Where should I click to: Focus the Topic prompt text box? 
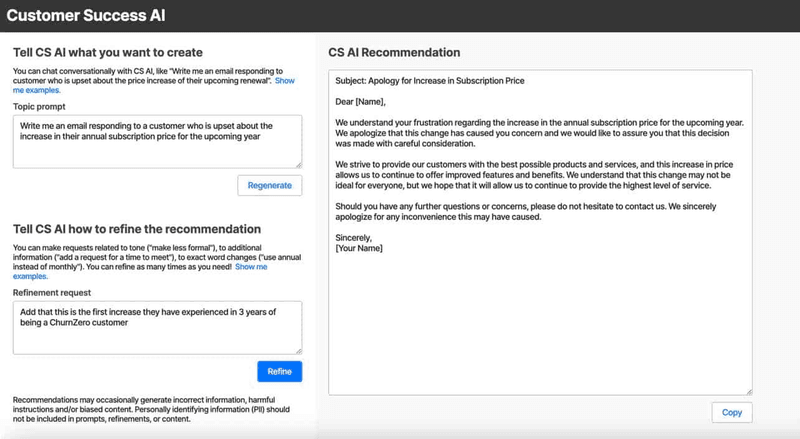pos(157,141)
